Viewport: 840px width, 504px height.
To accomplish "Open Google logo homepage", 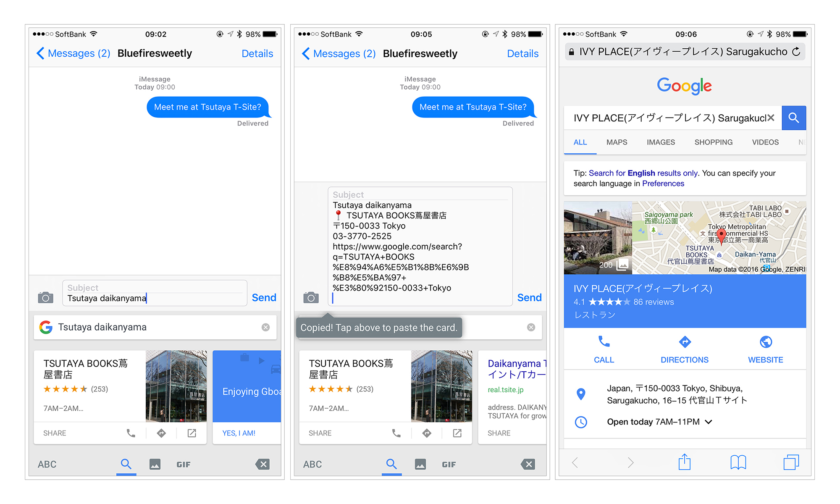I will tap(685, 86).
